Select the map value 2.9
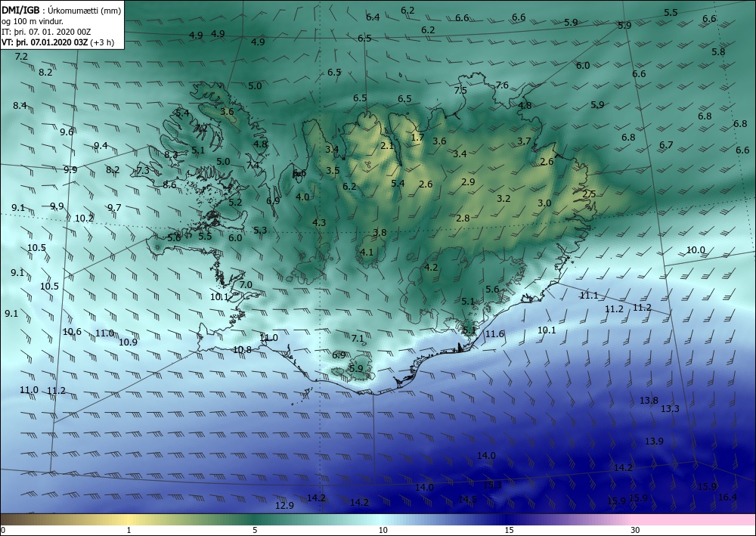This screenshot has width=756, height=536. click(x=468, y=181)
